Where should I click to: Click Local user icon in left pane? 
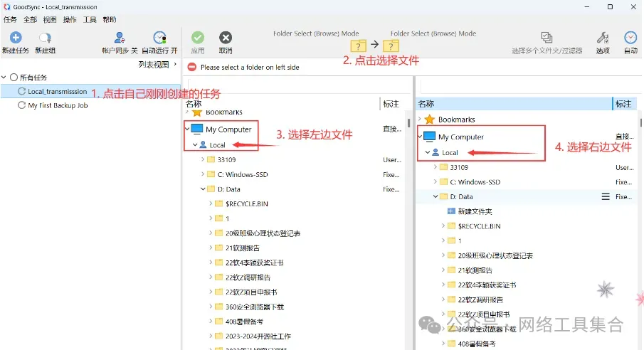coord(203,144)
